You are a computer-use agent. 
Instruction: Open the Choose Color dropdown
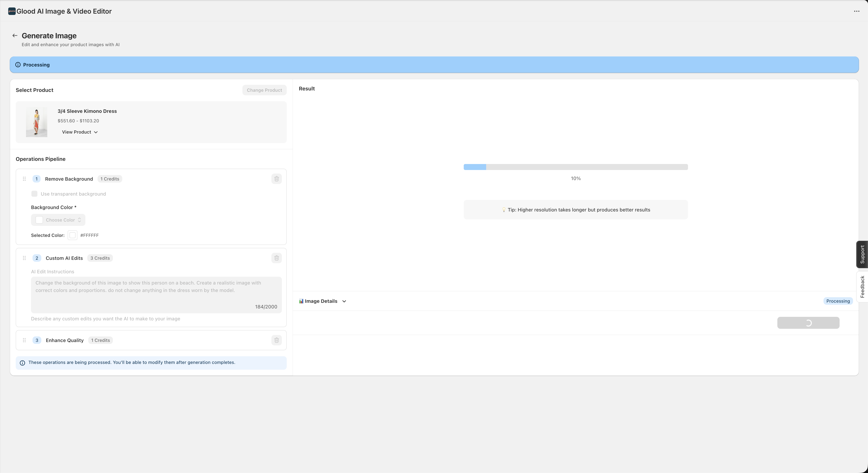click(x=58, y=220)
